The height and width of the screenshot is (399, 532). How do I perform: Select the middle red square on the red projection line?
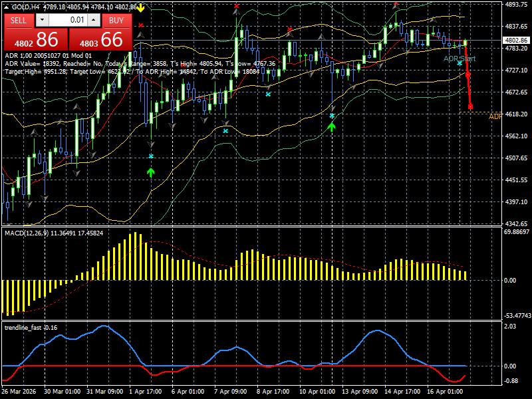coord(468,74)
